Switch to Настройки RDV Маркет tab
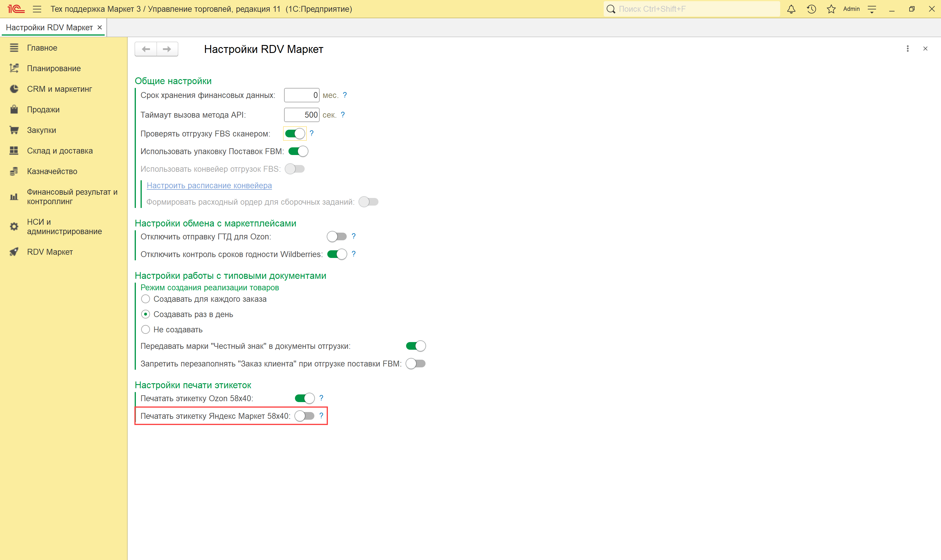This screenshot has height=560, width=941. (x=49, y=28)
